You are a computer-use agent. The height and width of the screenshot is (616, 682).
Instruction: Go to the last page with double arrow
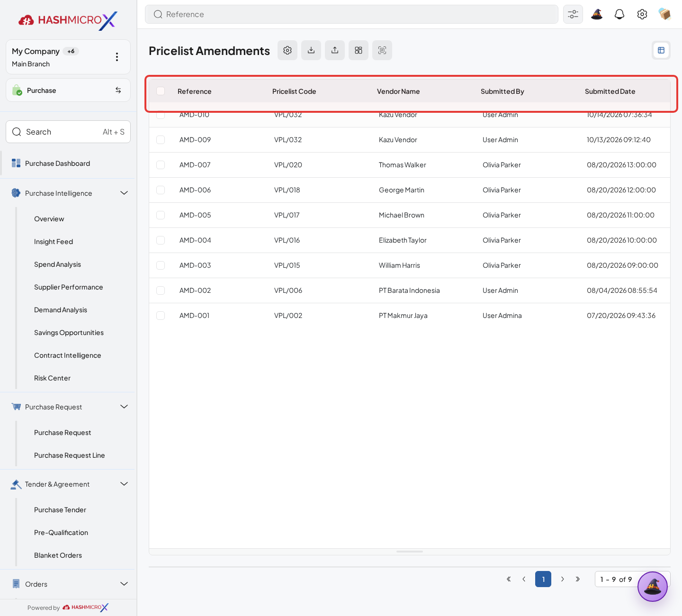(578, 579)
